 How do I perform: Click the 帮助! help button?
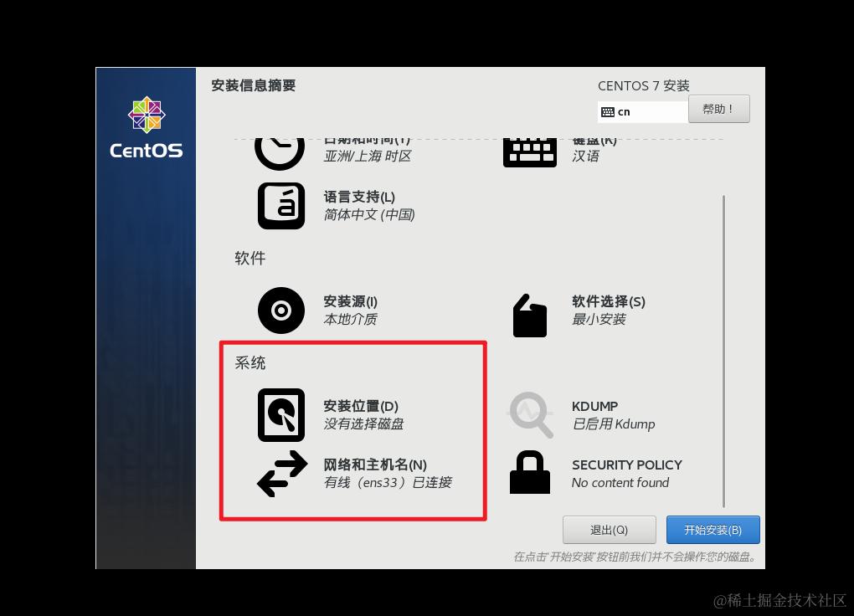[719, 109]
